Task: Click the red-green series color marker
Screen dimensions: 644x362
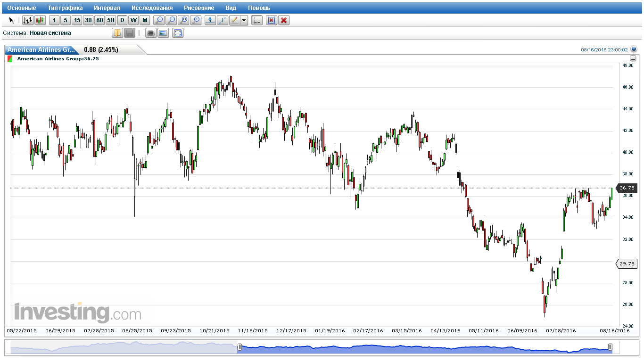Action: click(x=10, y=59)
